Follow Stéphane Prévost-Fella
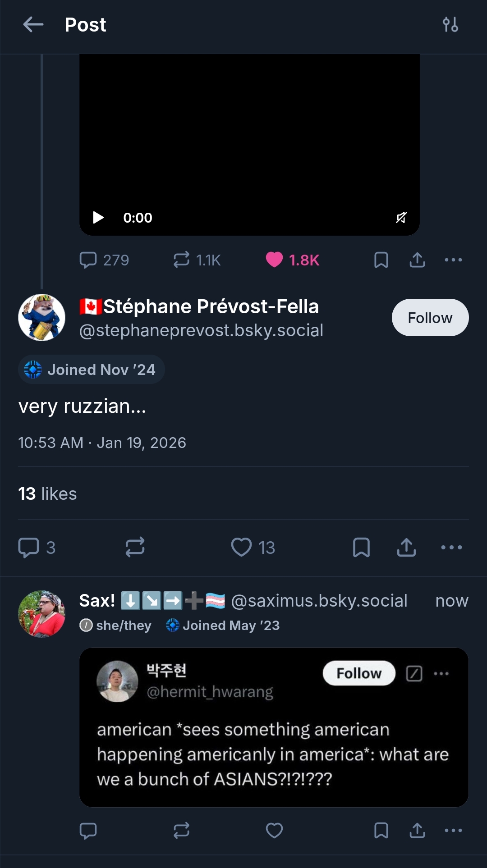Image resolution: width=487 pixels, height=868 pixels. coord(430,318)
